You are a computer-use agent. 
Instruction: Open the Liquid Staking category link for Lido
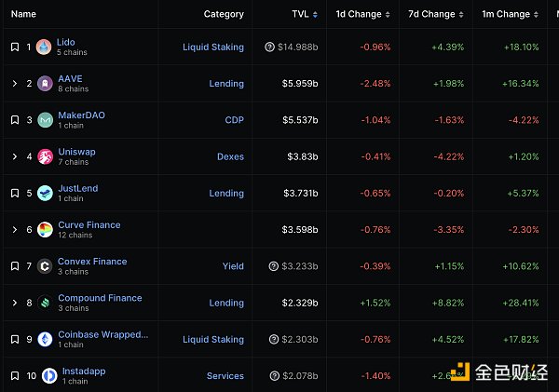[x=213, y=47]
